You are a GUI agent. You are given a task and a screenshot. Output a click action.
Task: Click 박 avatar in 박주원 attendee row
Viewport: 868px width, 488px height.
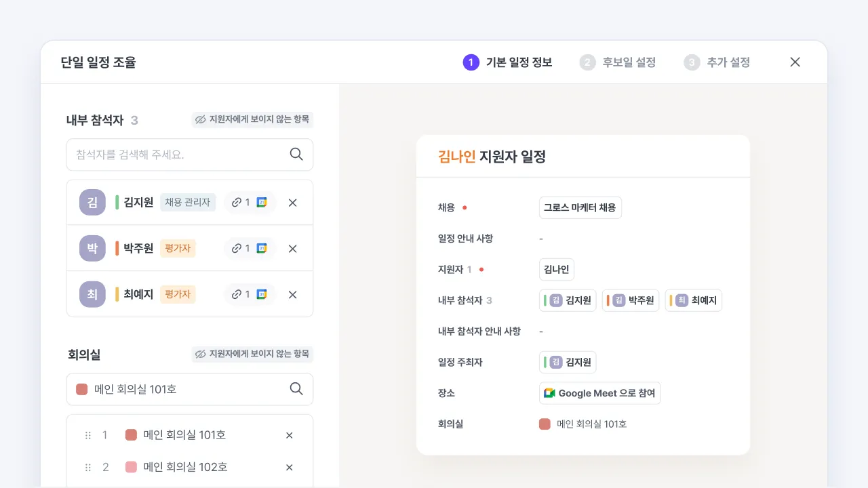tap(92, 248)
